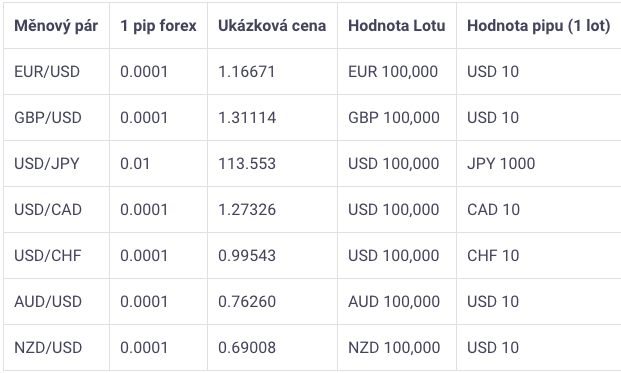Screen dimensions: 621x373
Task: Click the Ukázková cena column header
Action: pos(272,26)
